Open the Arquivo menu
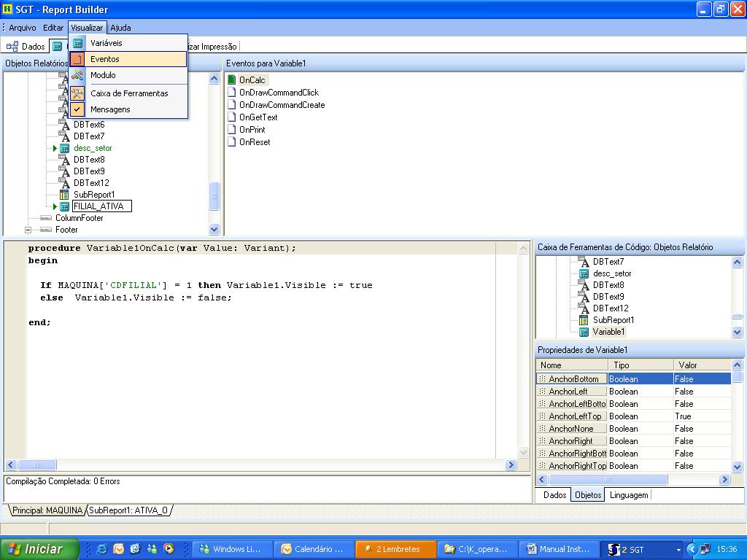The width and height of the screenshot is (747, 560). [22, 28]
